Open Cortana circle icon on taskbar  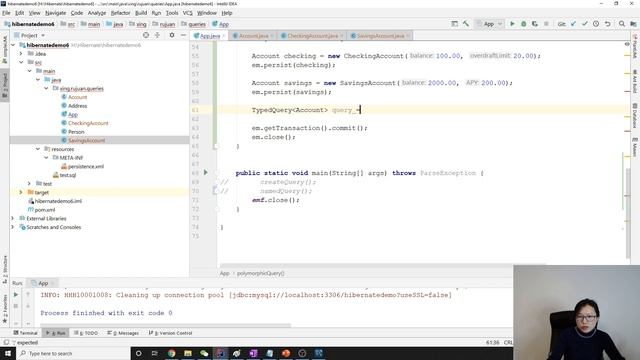139,353
